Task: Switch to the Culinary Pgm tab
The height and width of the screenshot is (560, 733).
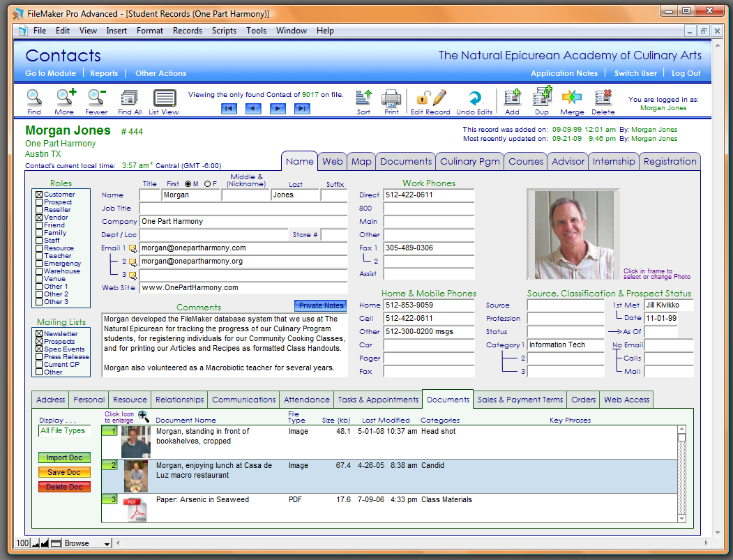Action: (x=470, y=162)
